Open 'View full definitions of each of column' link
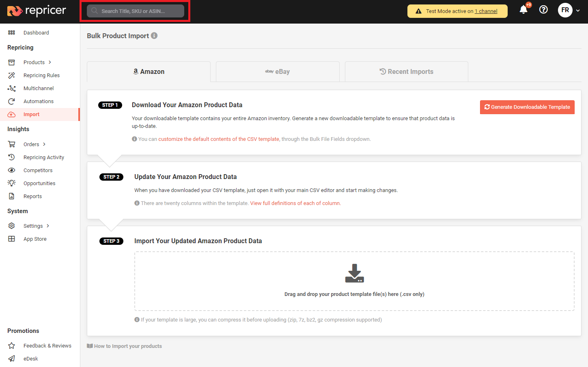588x367 pixels. click(295, 203)
